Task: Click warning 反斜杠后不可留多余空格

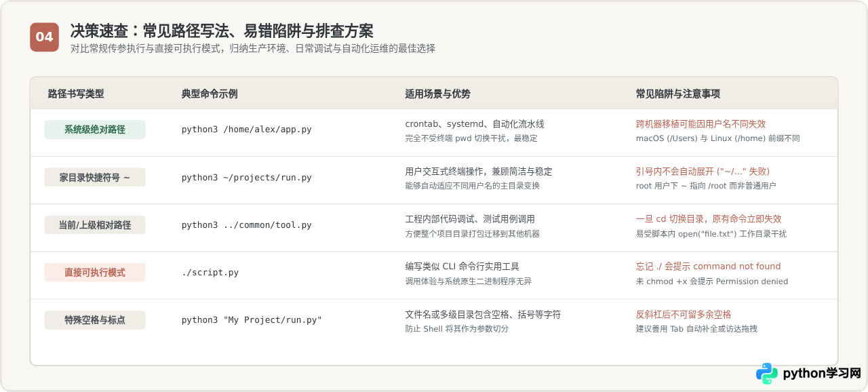Action: 684,315
